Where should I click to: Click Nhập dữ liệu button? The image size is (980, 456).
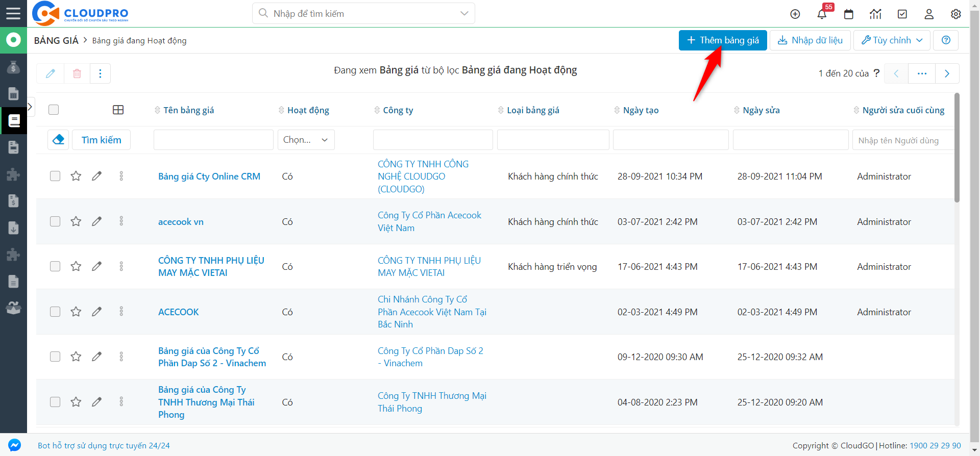(810, 40)
